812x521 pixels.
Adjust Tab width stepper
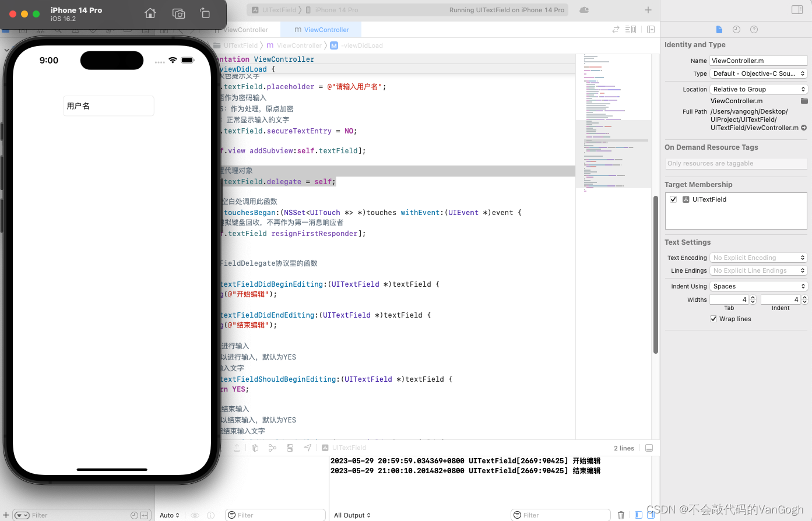(x=753, y=300)
